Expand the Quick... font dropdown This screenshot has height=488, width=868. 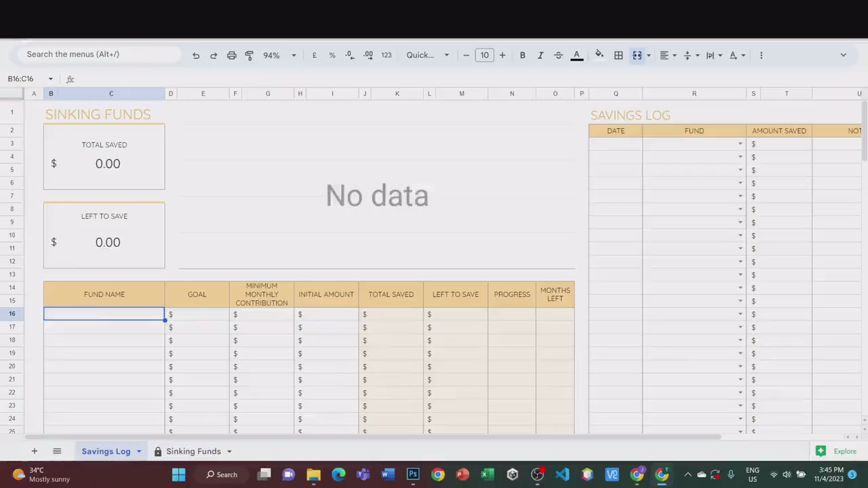point(427,56)
